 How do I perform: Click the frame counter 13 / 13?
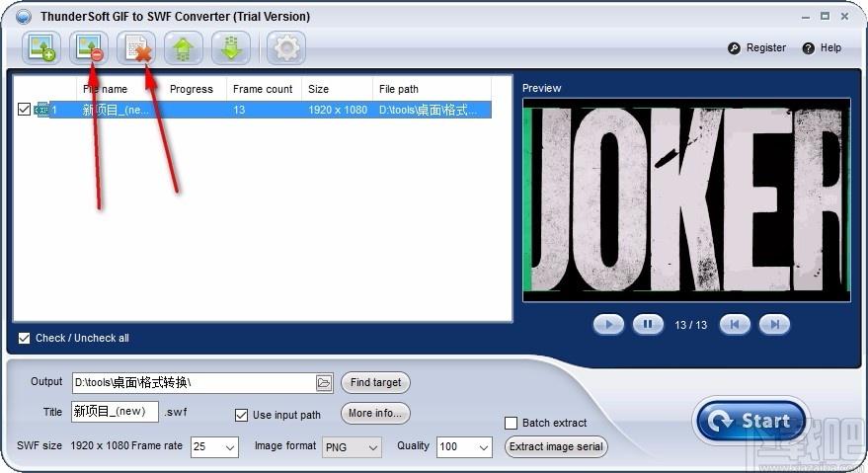coord(691,325)
